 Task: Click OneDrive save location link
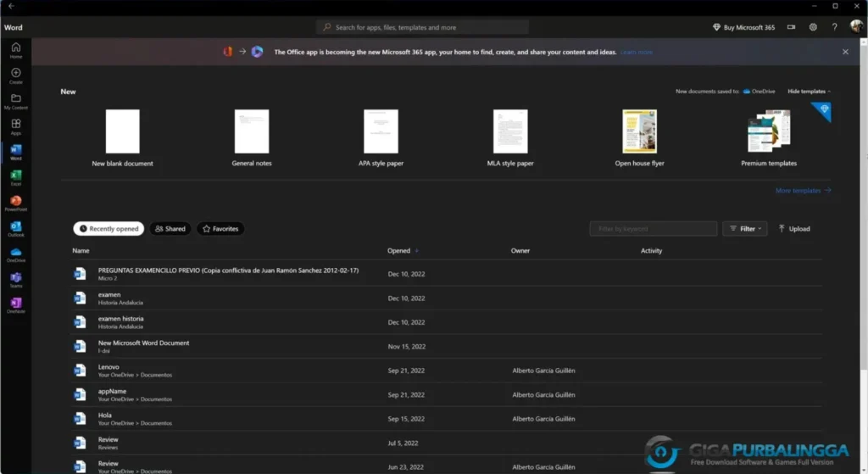(x=759, y=92)
